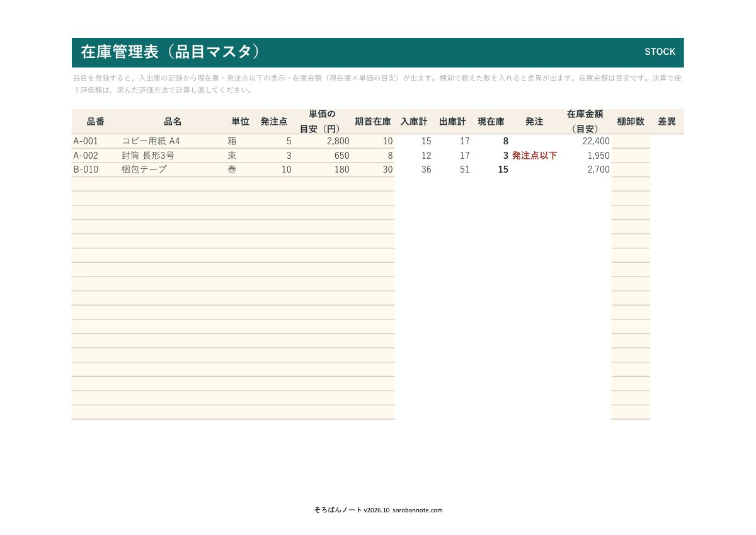
Task: Click 棚卸数 input cell for A-002
Action: click(631, 156)
